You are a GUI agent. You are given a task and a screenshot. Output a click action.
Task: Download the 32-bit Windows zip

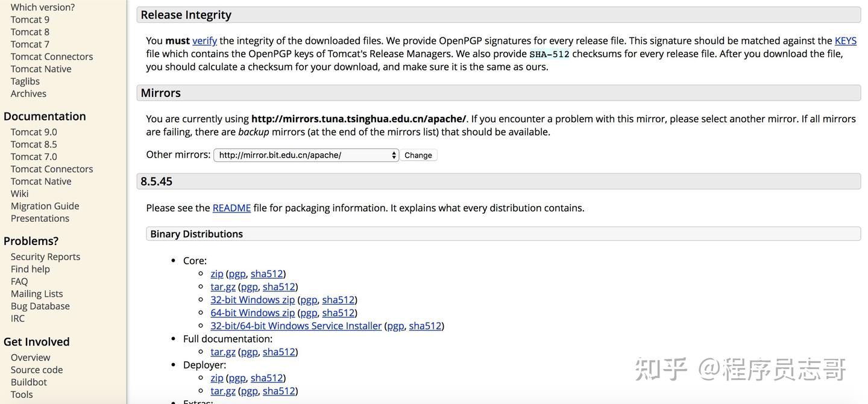click(x=253, y=300)
